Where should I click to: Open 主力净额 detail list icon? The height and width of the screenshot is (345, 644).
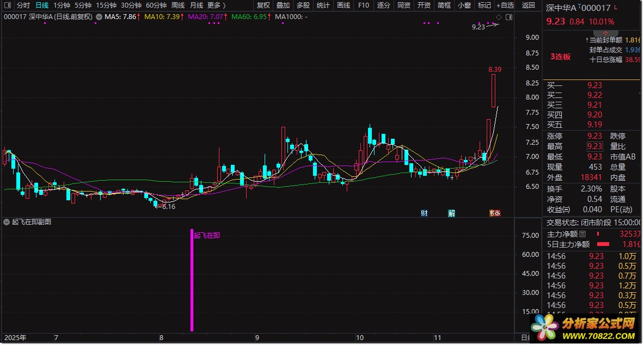582,234
